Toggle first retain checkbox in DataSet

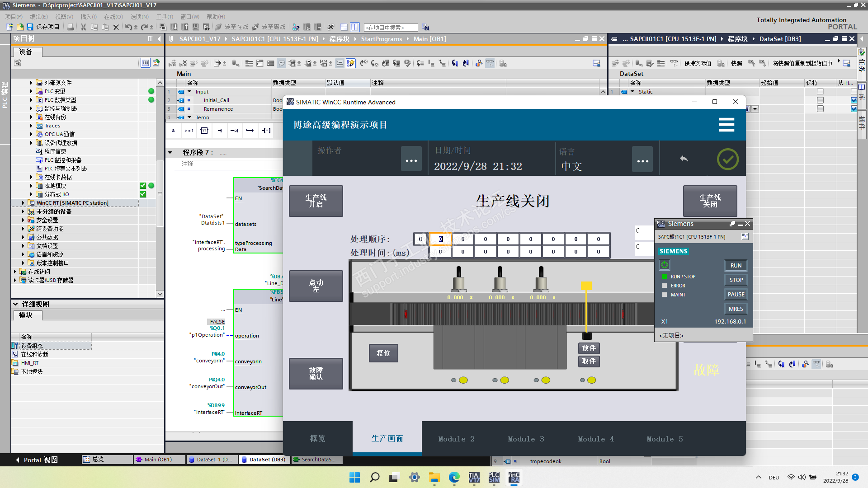pos(820,92)
